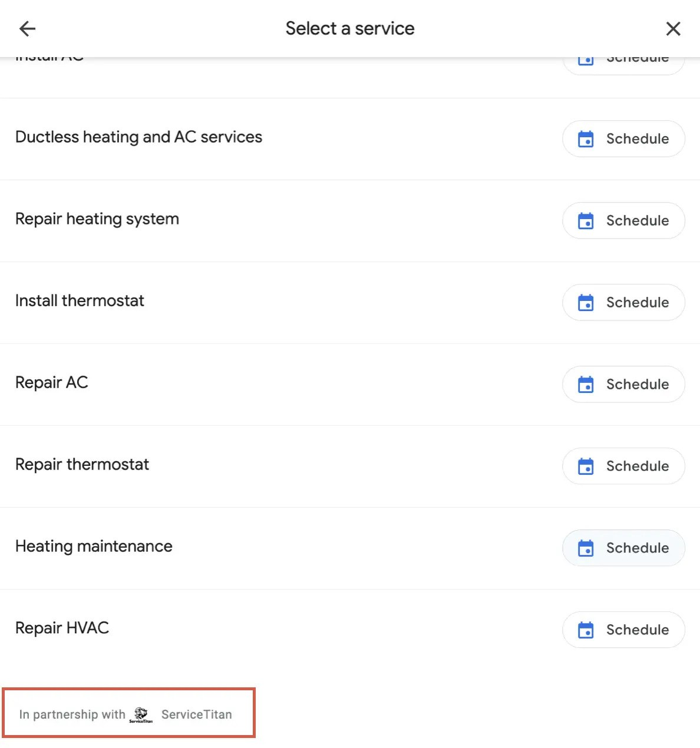This screenshot has height=748, width=700.
Task: Click the ServiceTitan logo in the footer
Action: click(140, 714)
